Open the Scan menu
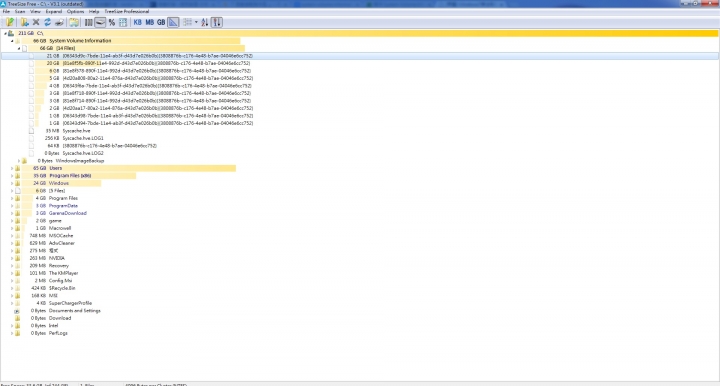This screenshot has width=720, height=386. [20, 11]
